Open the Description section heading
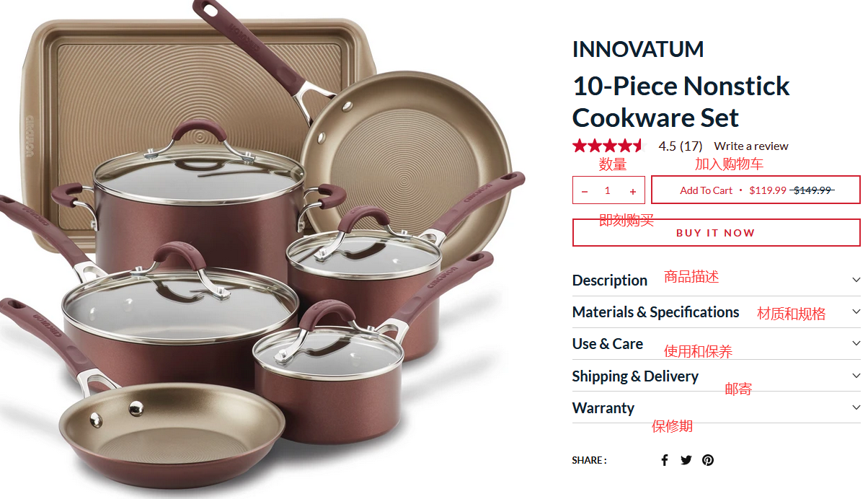This screenshot has height=499, width=868. tap(610, 280)
